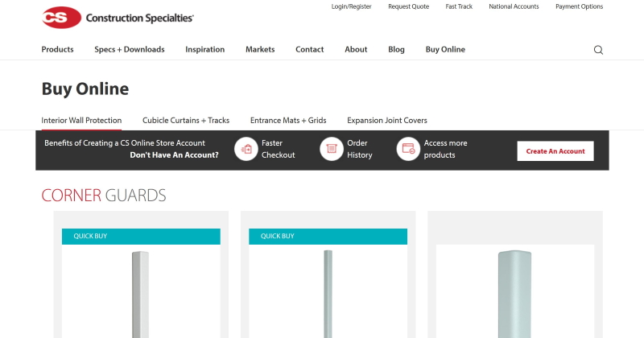Open the Markets menu
The image size is (644, 338).
coord(260,49)
